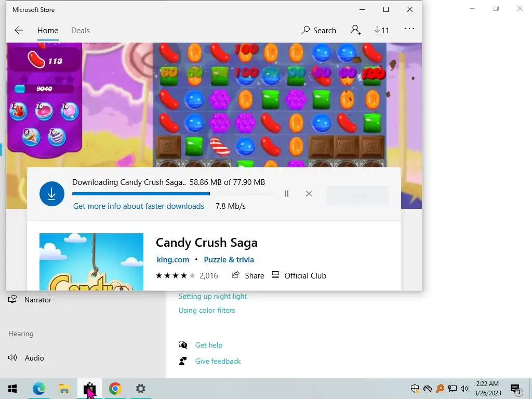
Task: Maximize the Microsoft Store window
Action: [386, 9]
